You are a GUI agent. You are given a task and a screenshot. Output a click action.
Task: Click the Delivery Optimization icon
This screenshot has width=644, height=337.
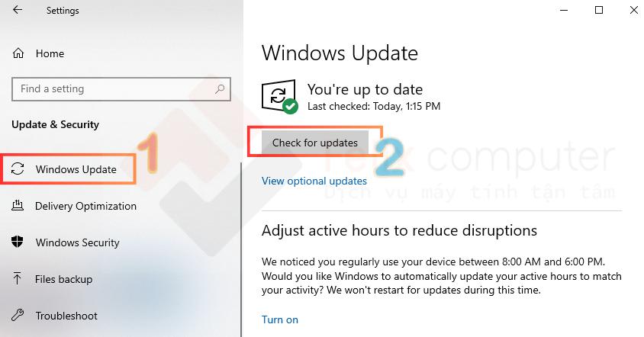click(x=18, y=205)
